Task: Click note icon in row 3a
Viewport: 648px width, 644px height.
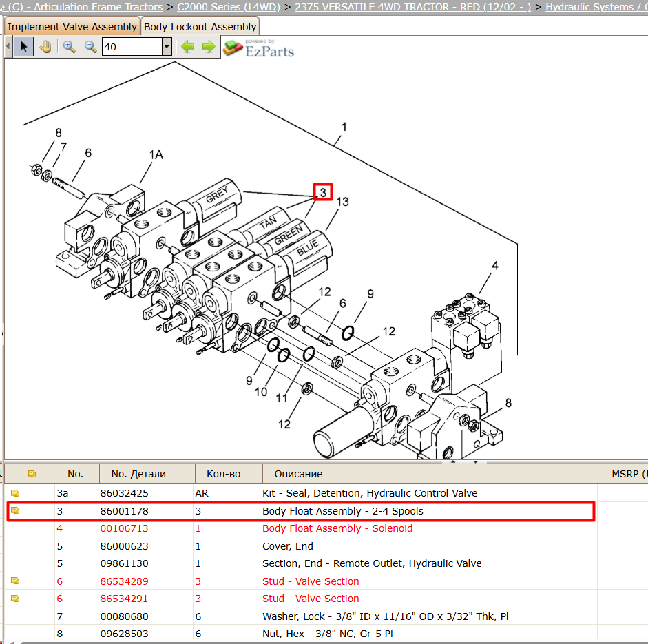Action: 15,492
